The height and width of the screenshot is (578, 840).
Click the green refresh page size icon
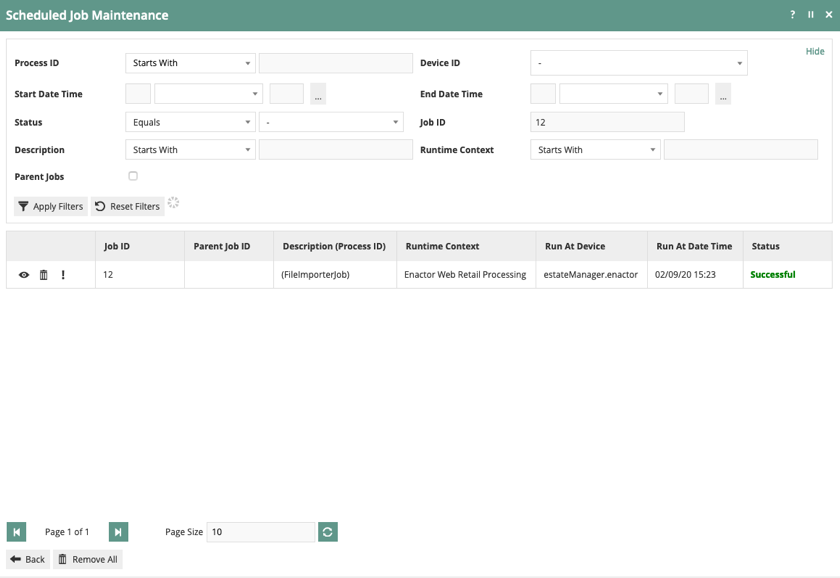pyautogui.click(x=328, y=532)
